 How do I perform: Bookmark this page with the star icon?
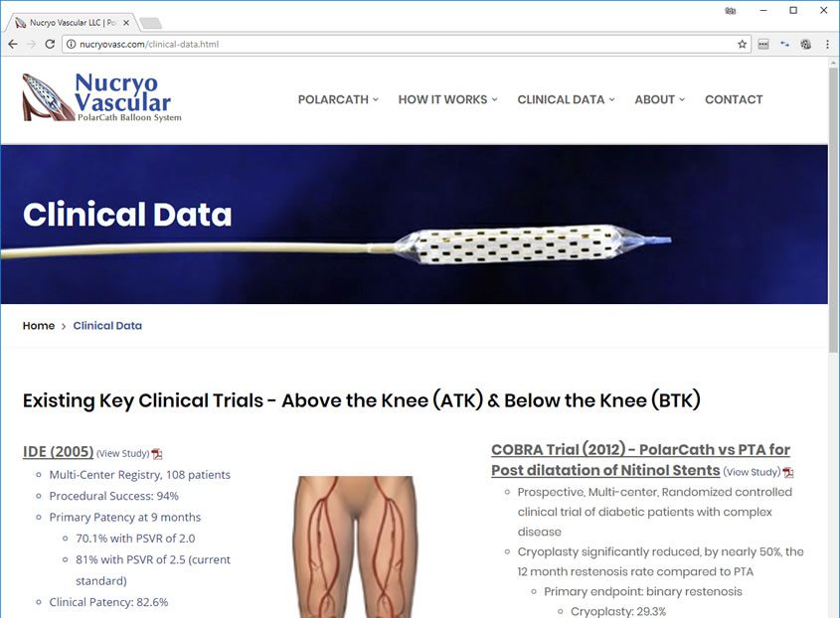click(742, 44)
